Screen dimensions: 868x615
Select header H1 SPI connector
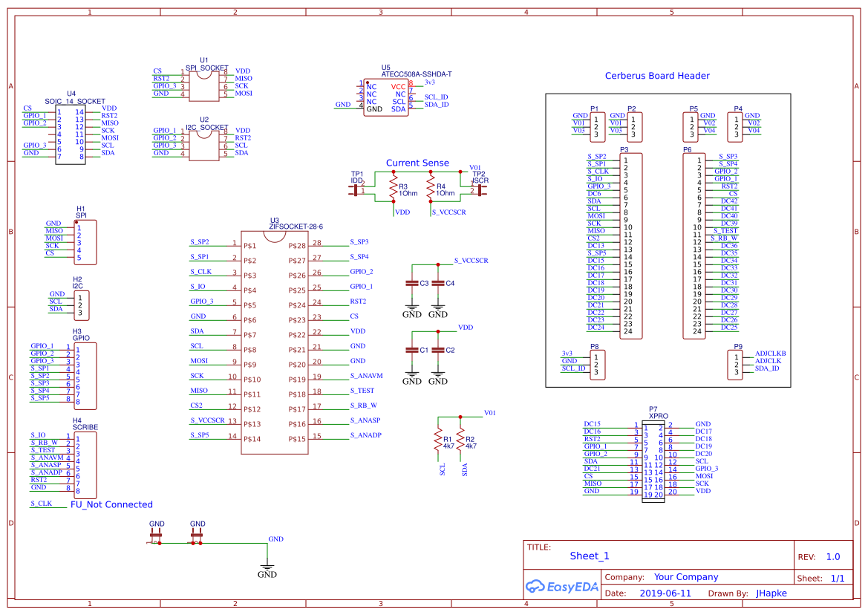[x=86, y=242]
